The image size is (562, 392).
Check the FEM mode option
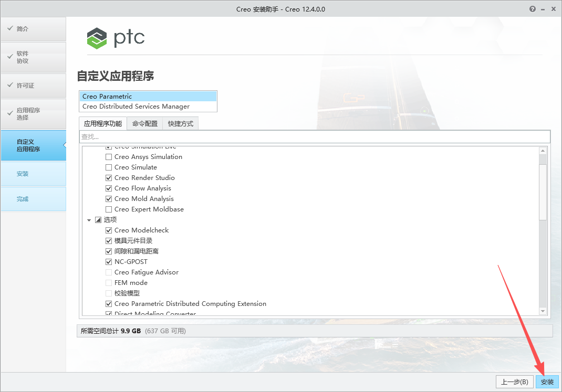tap(108, 282)
